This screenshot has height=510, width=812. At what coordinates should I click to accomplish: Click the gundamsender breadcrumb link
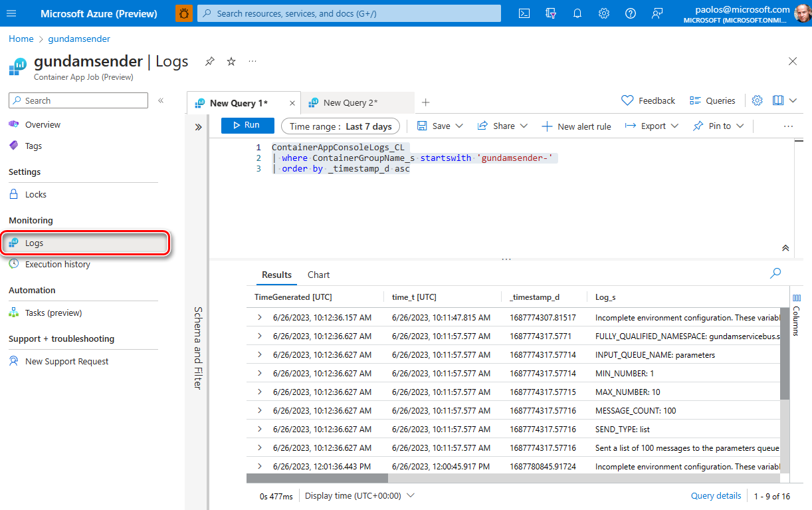(x=79, y=39)
